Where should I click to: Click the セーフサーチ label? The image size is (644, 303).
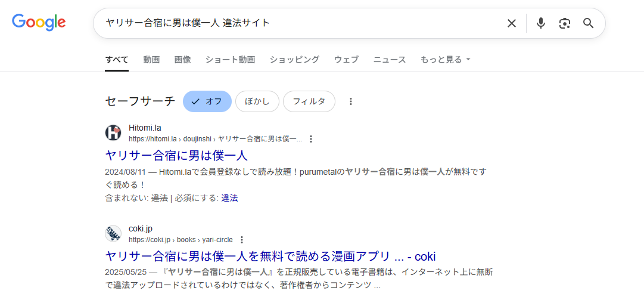(x=140, y=101)
